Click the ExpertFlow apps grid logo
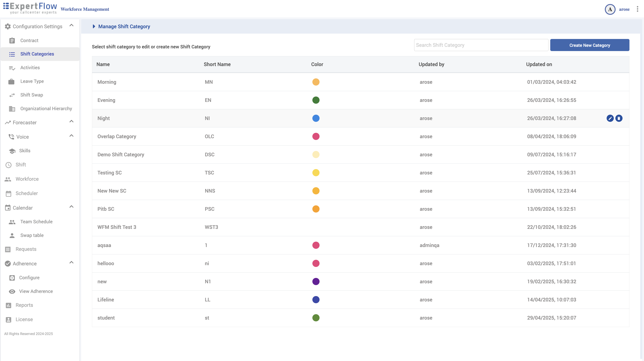 tap(6, 6)
